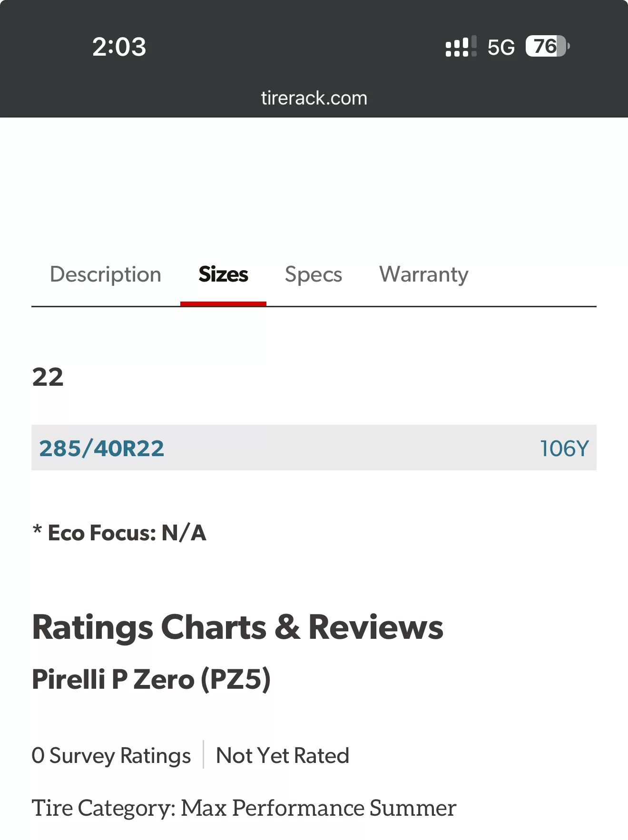Tap the 22 rim size heading
This screenshot has height=840, width=628.
(48, 377)
